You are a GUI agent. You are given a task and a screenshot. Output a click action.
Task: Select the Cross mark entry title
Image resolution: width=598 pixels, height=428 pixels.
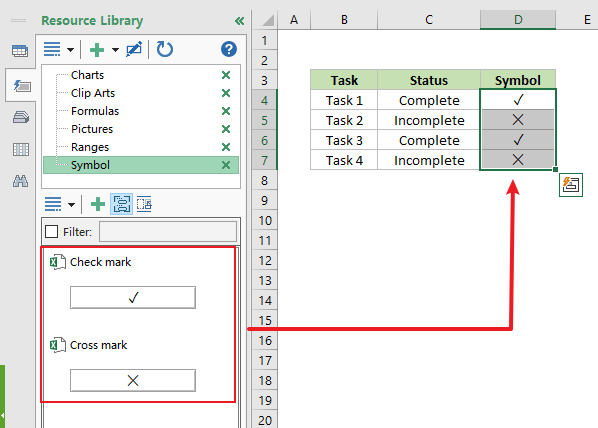point(98,345)
